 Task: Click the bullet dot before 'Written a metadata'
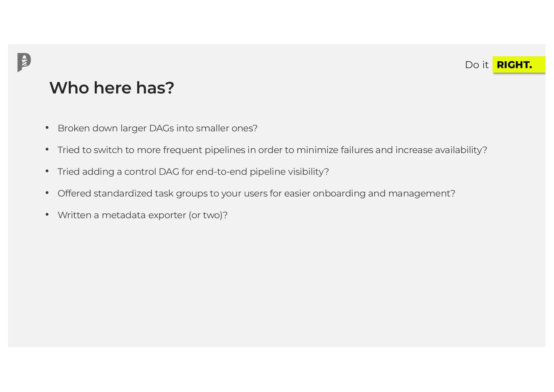point(47,215)
